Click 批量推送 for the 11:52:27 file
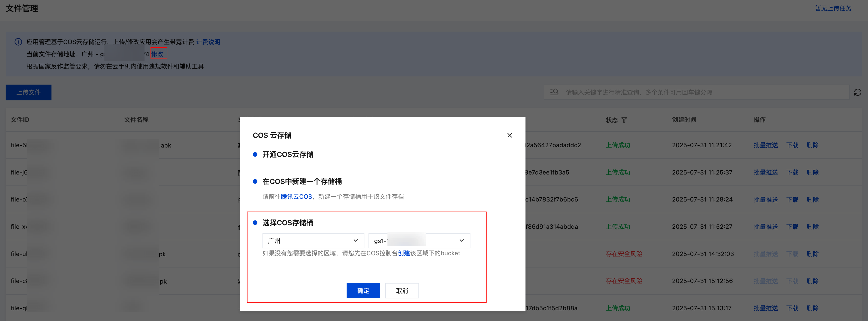This screenshot has height=321, width=868. pyautogui.click(x=766, y=227)
